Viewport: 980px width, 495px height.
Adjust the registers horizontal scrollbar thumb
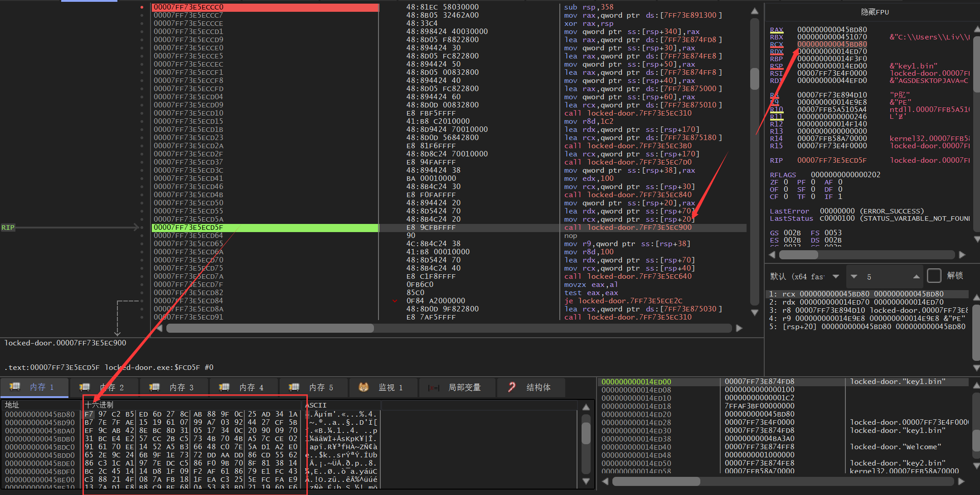coord(798,255)
